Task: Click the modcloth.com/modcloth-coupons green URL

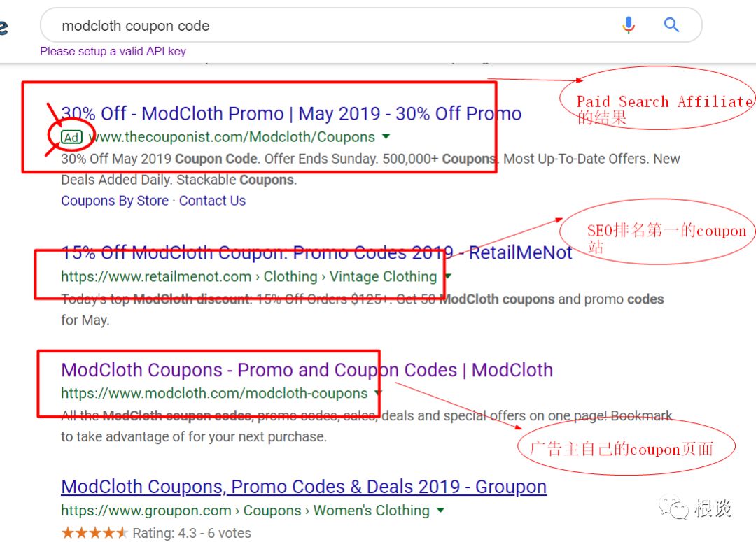Action: pos(214,393)
